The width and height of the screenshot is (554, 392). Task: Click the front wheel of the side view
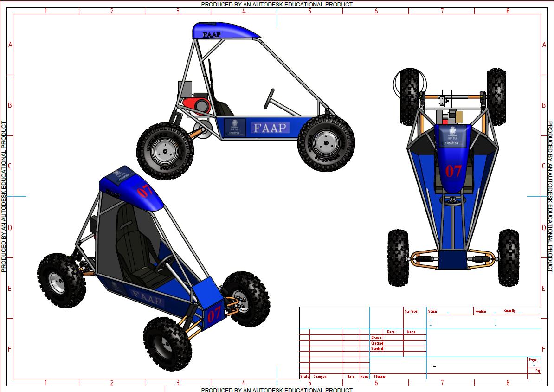(x=326, y=143)
